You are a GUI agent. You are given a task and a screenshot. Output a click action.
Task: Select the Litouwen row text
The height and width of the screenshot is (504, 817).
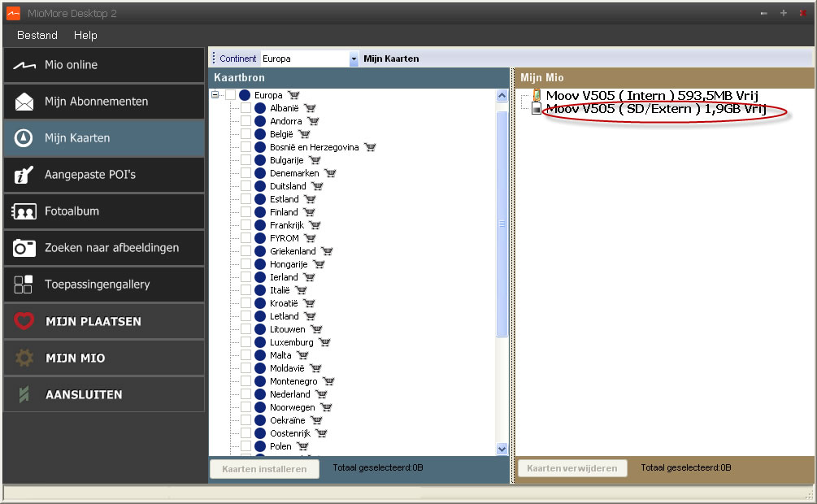(287, 329)
